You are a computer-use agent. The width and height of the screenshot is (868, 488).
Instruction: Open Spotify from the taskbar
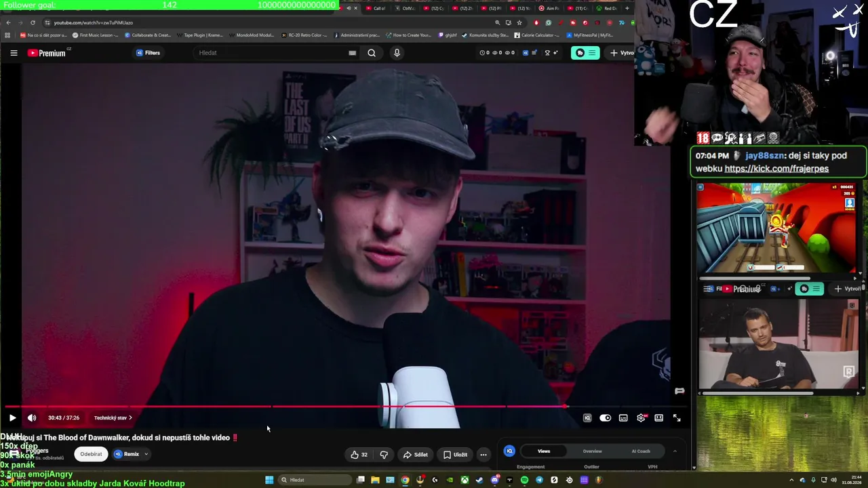pos(524,480)
